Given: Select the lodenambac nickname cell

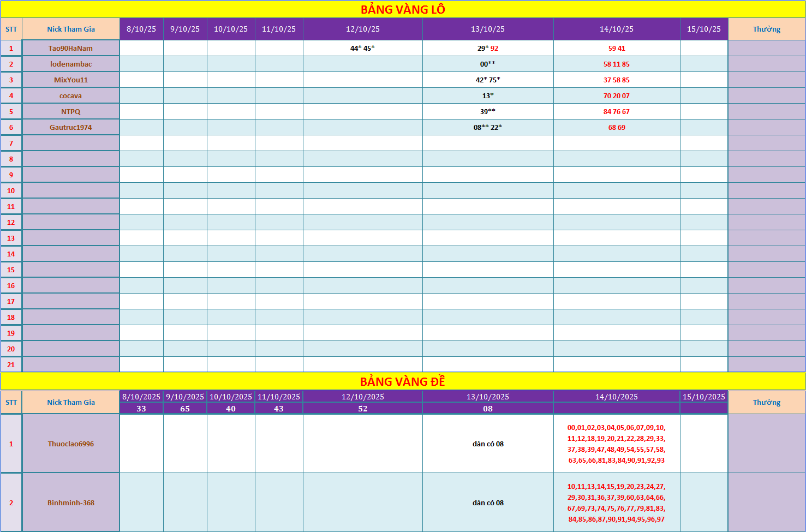Looking at the screenshot, I should 71,64.
